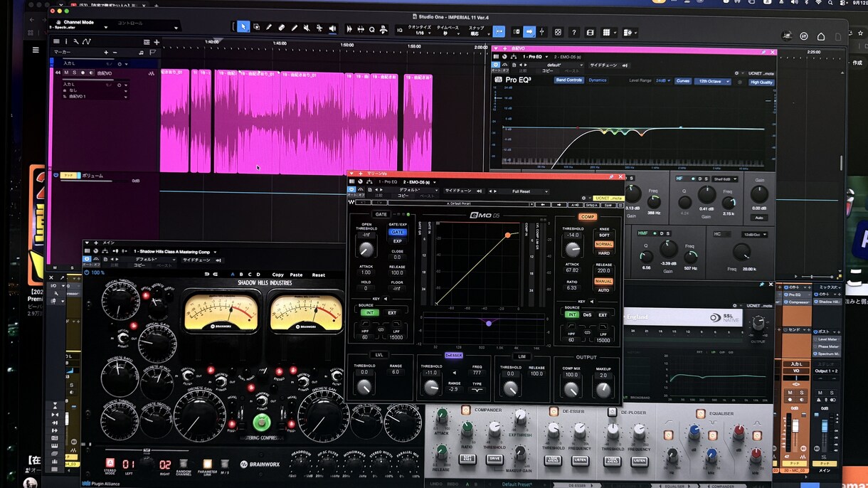Switch to Dynamics tab in Pro EQ

point(598,80)
